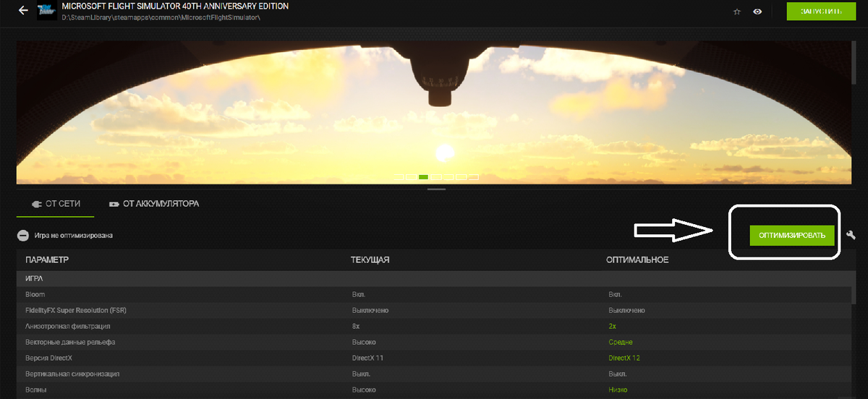868x399 pixels.
Task: Click the current value 8x
Action: [357, 326]
